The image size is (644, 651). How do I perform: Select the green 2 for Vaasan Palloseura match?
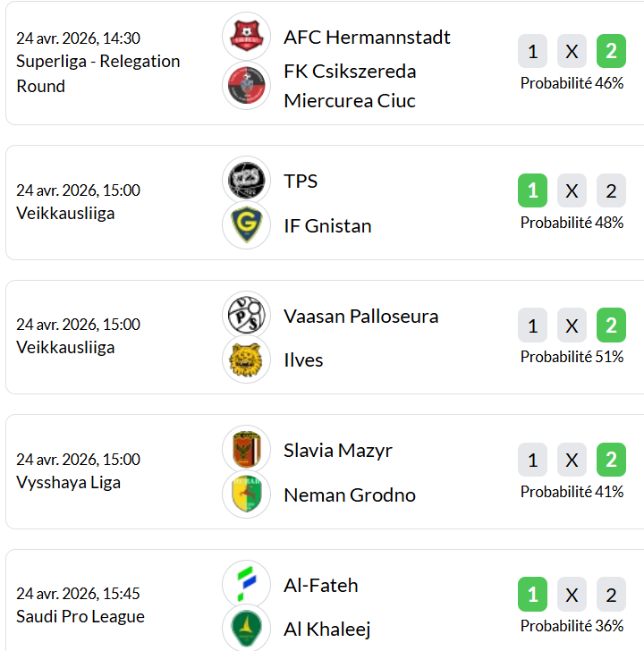(611, 325)
